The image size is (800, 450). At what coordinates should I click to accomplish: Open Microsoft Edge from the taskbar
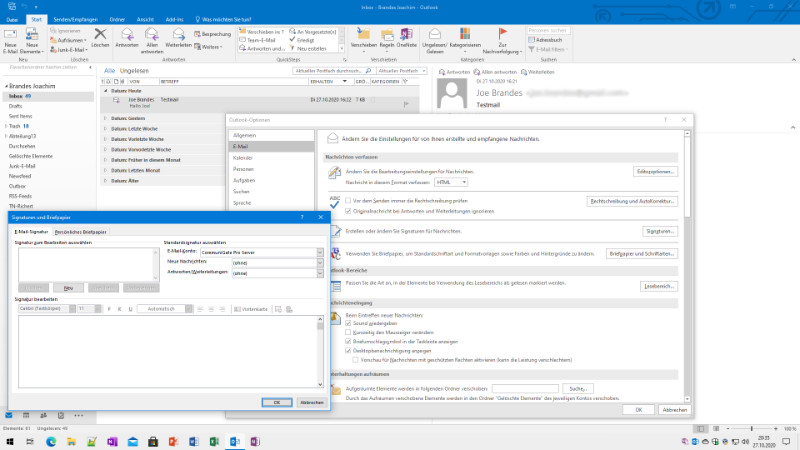point(51,441)
